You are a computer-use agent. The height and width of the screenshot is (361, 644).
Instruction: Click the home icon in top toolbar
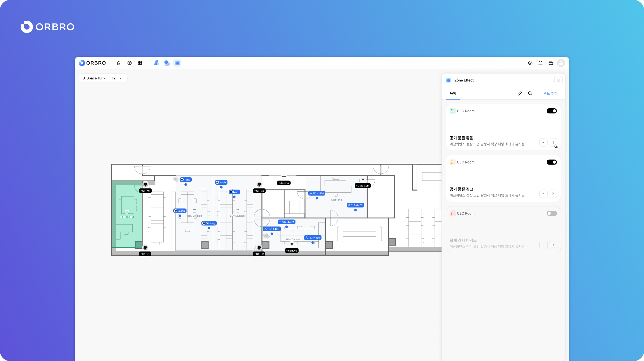[119, 63]
